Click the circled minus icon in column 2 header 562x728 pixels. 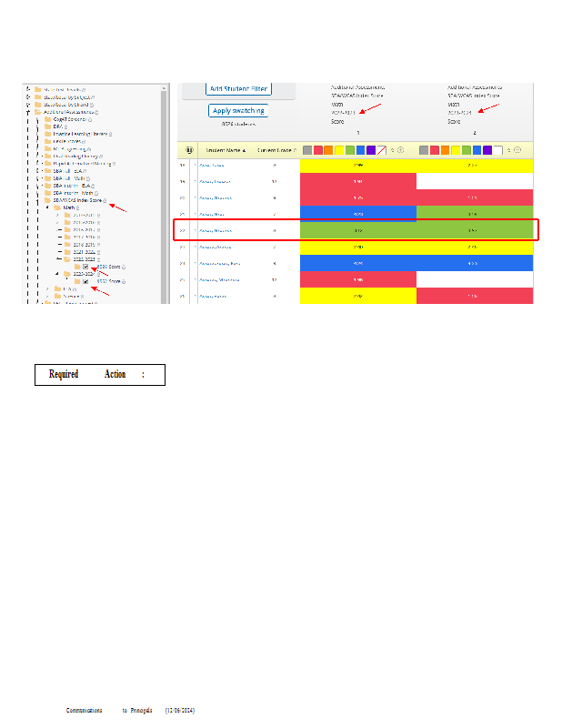coord(517,150)
